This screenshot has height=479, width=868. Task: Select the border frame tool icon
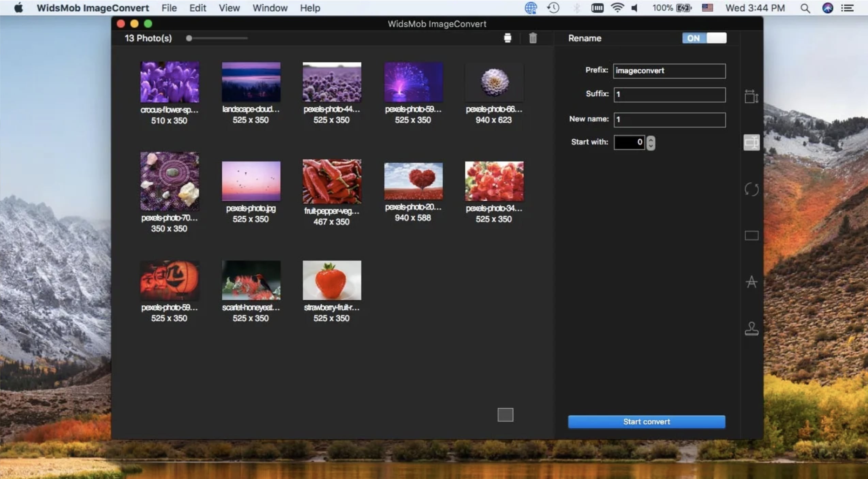(751, 235)
